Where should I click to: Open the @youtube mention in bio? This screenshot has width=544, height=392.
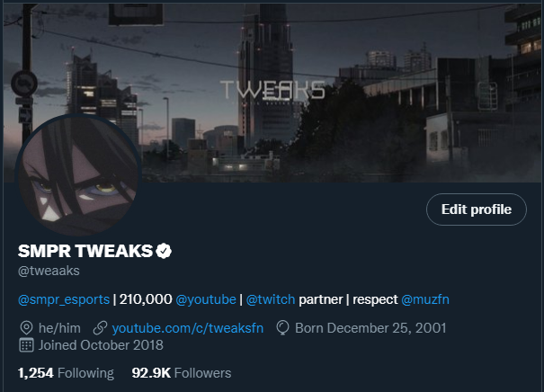coord(206,299)
